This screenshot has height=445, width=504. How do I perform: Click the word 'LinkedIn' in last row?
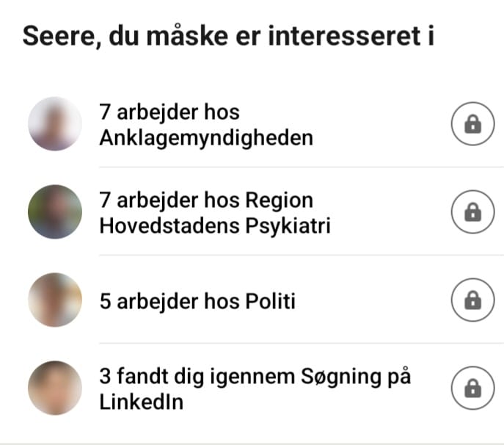coord(142,402)
